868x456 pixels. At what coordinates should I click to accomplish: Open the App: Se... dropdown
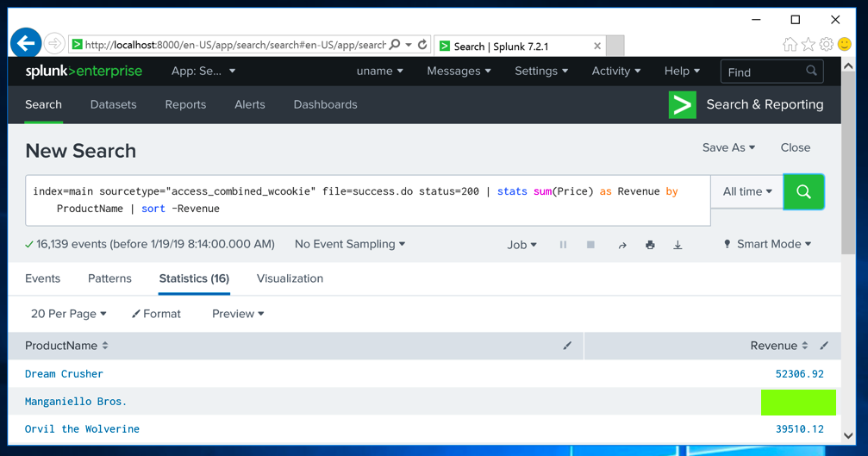coord(203,71)
